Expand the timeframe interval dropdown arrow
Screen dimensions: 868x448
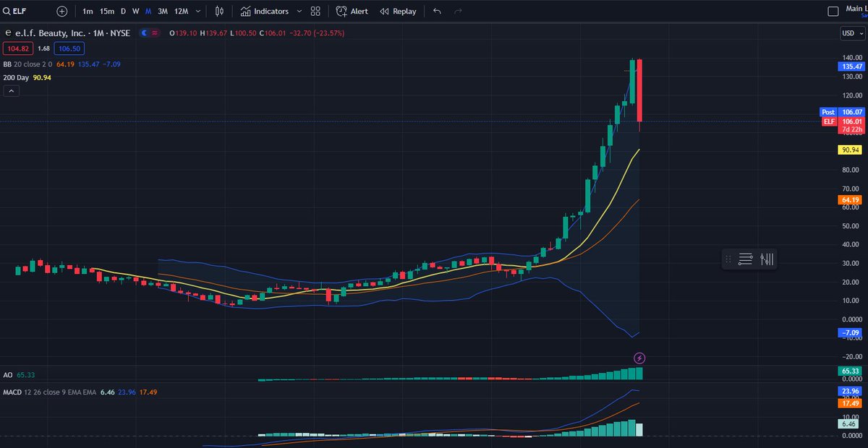[198, 11]
